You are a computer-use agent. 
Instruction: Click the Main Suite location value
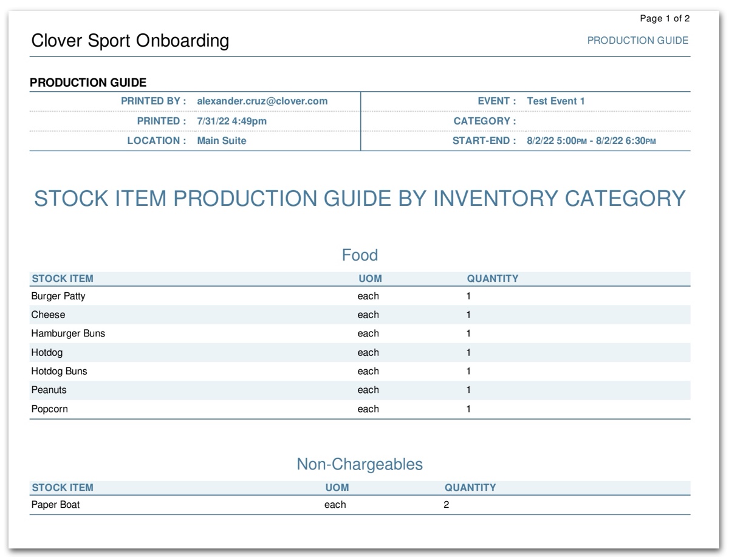(x=222, y=140)
